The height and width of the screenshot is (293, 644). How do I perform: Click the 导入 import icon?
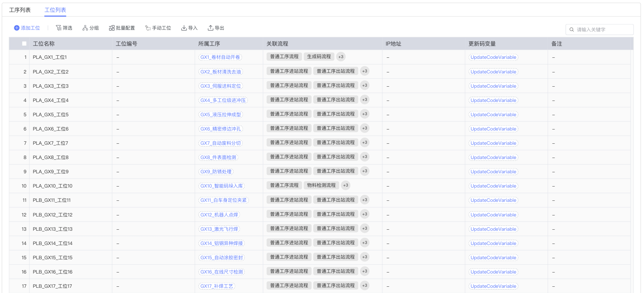(x=184, y=28)
